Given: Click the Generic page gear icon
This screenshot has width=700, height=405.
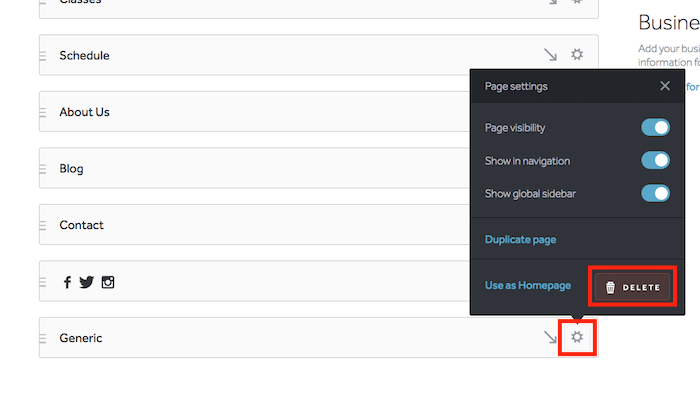Looking at the screenshot, I should tap(577, 337).
